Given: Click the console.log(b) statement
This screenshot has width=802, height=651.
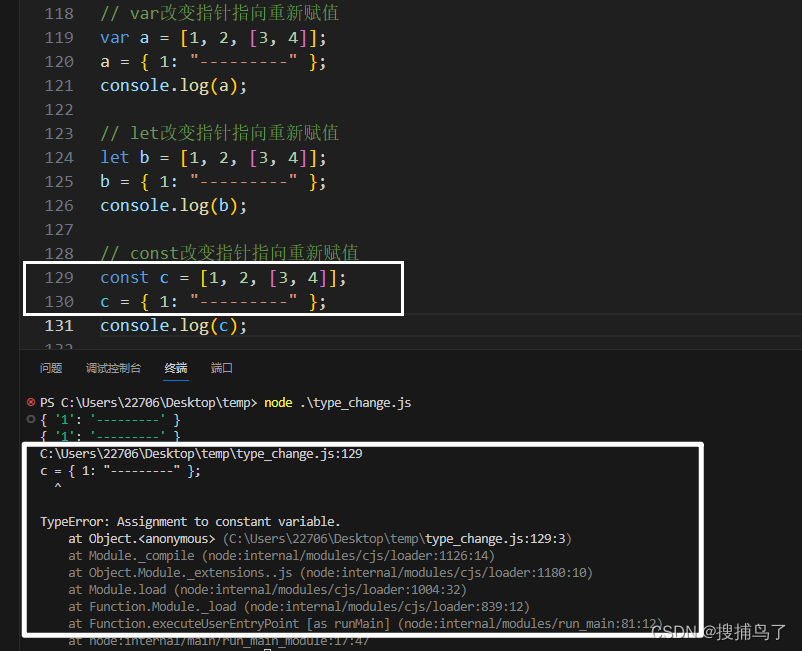Looking at the screenshot, I should pyautogui.click(x=173, y=206).
